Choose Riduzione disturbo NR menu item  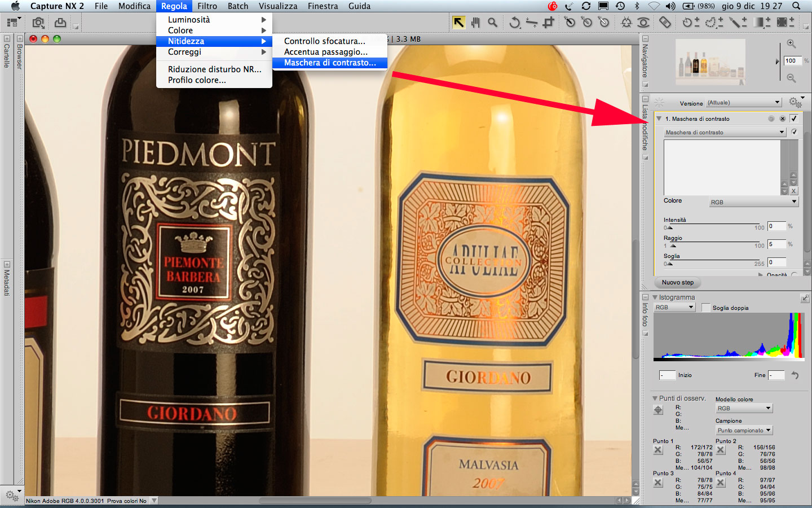(x=214, y=69)
